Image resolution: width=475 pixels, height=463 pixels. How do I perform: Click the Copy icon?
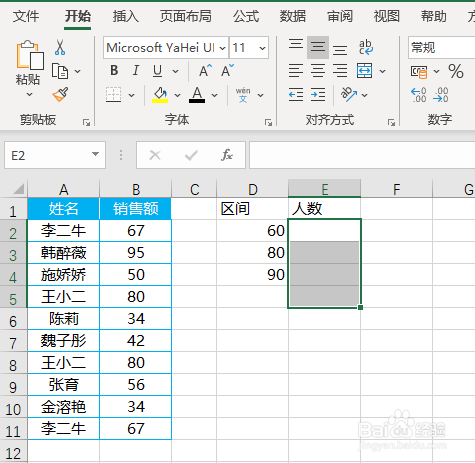click(60, 71)
